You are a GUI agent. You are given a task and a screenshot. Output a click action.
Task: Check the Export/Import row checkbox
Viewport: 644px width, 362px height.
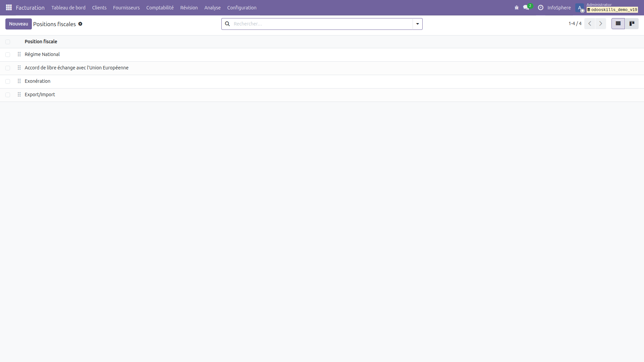(x=8, y=95)
